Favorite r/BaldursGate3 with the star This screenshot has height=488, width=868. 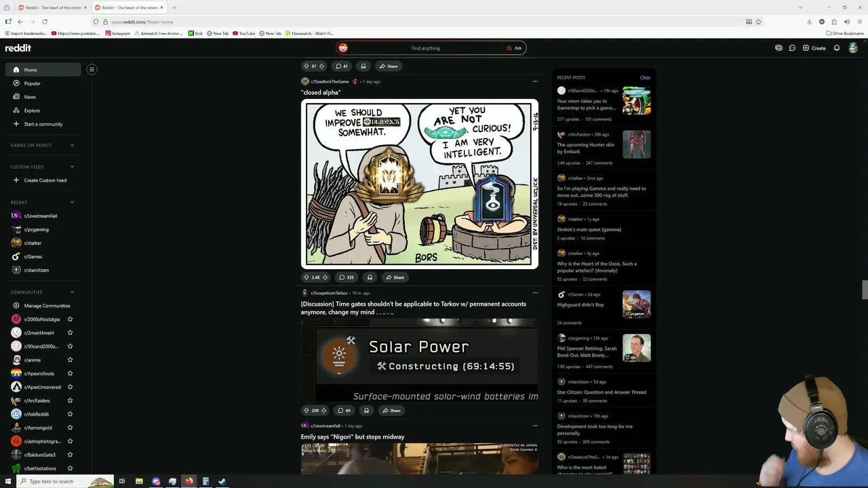70,455
